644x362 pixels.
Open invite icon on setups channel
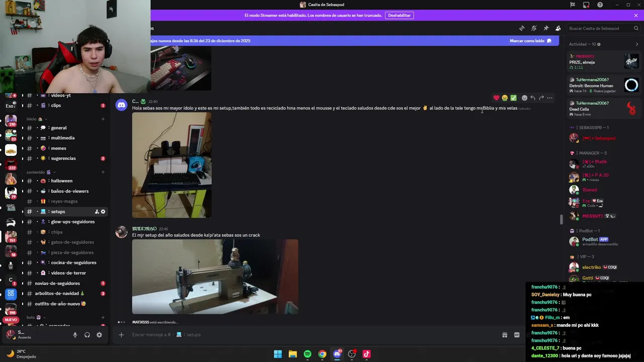(x=97, y=212)
